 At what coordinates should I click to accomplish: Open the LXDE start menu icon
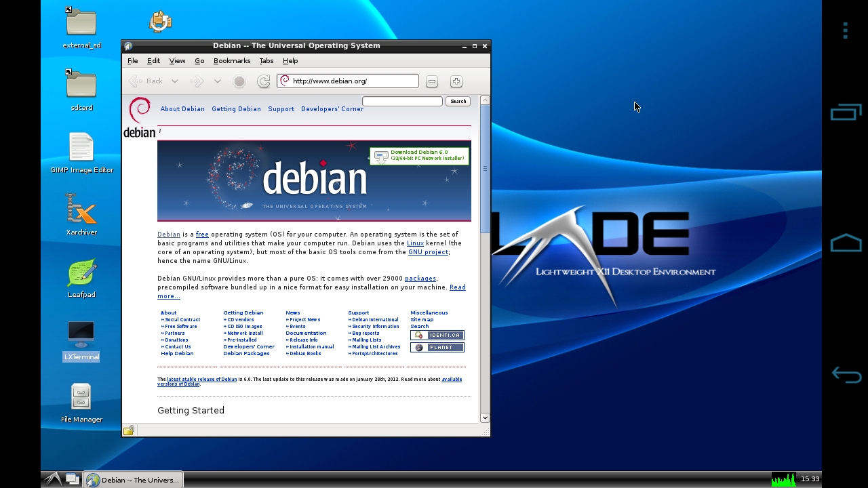click(53, 480)
